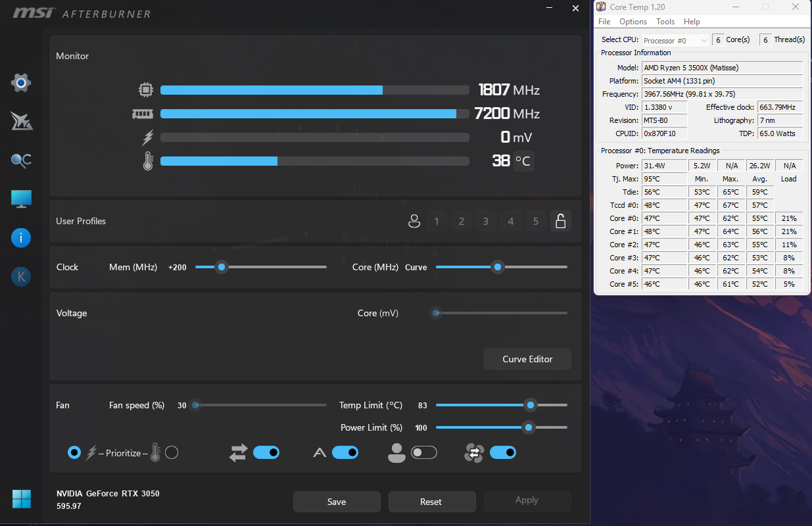
Task: Select user profile slot 2
Action: coord(462,222)
